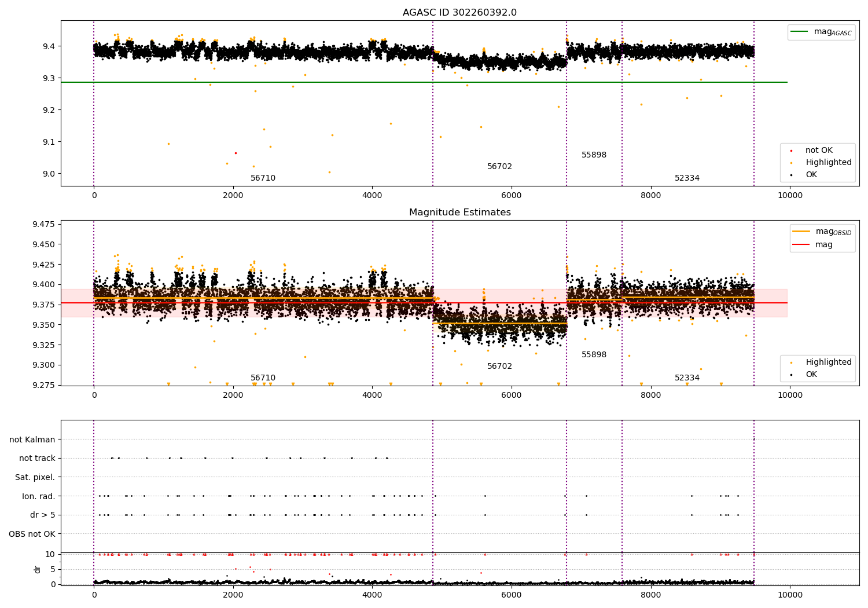Click OBSID label 55898 in Magnitude Estimates plot
Viewport: 868px width, 608px height.
tap(594, 354)
